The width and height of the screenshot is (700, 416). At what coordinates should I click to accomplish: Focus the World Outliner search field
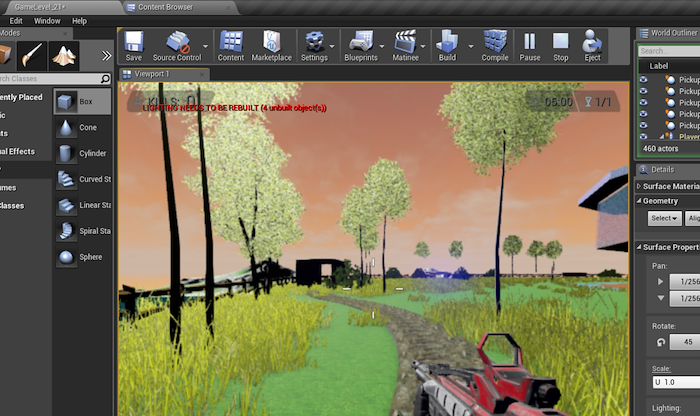tap(669, 51)
